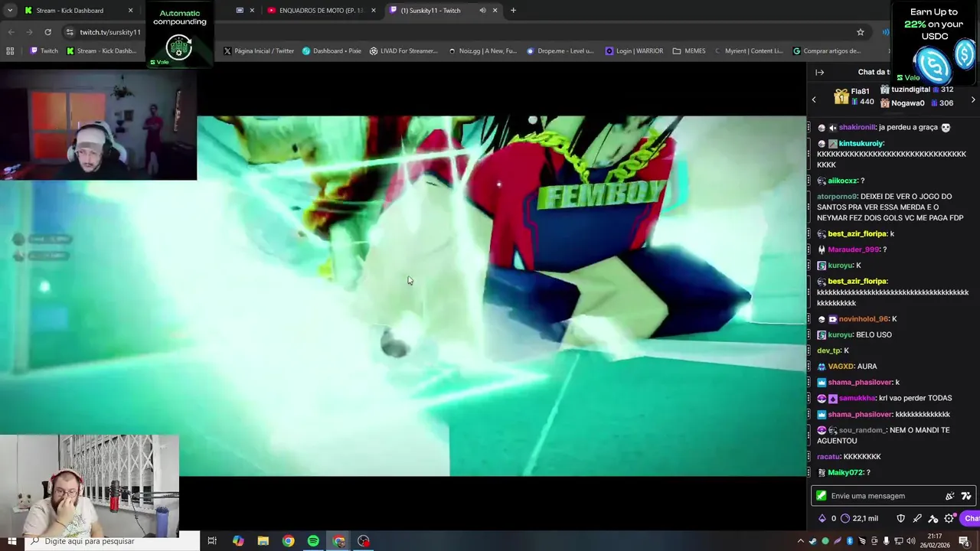Screen dimensions: 980x551
Task: Bookmark this page with star icon
Action: tap(861, 32)
